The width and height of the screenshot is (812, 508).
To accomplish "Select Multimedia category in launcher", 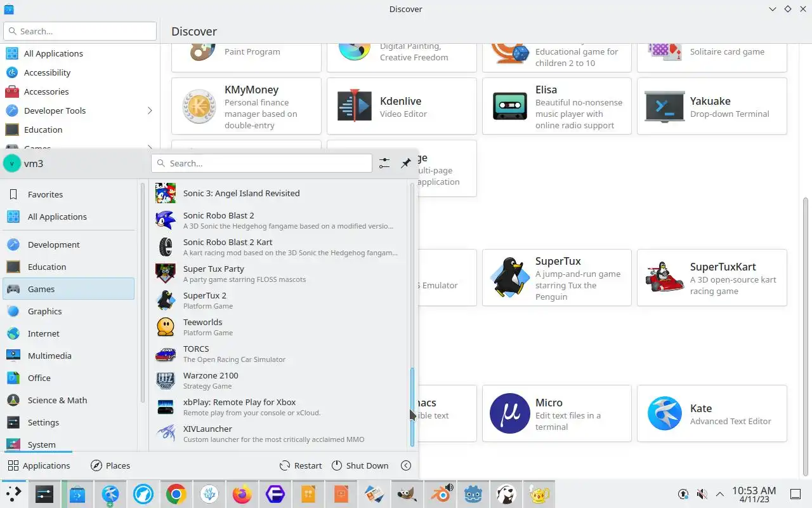I will point(69,356).
